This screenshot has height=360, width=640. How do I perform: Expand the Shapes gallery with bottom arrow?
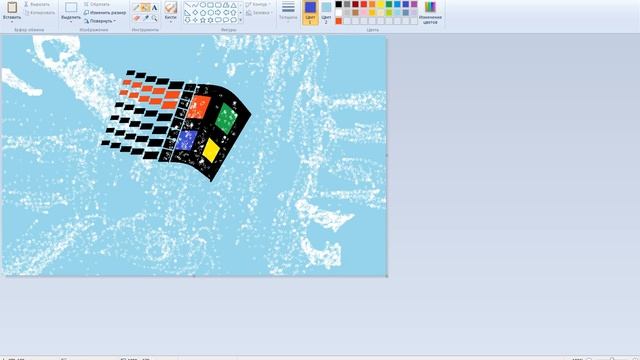pos(241,20)
